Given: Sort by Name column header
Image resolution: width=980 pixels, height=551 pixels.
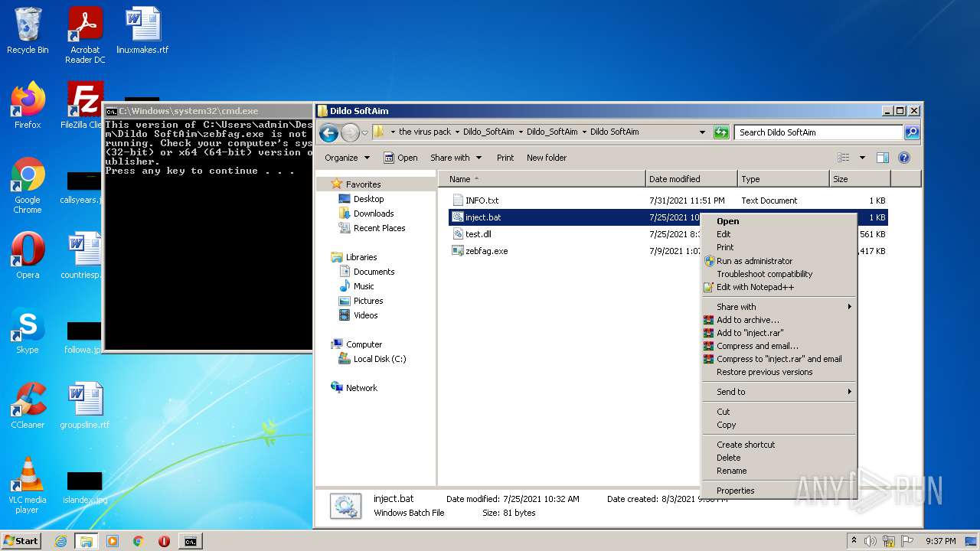Looking at the screenshot, I should pyautogui.click(x=542, y=179).
